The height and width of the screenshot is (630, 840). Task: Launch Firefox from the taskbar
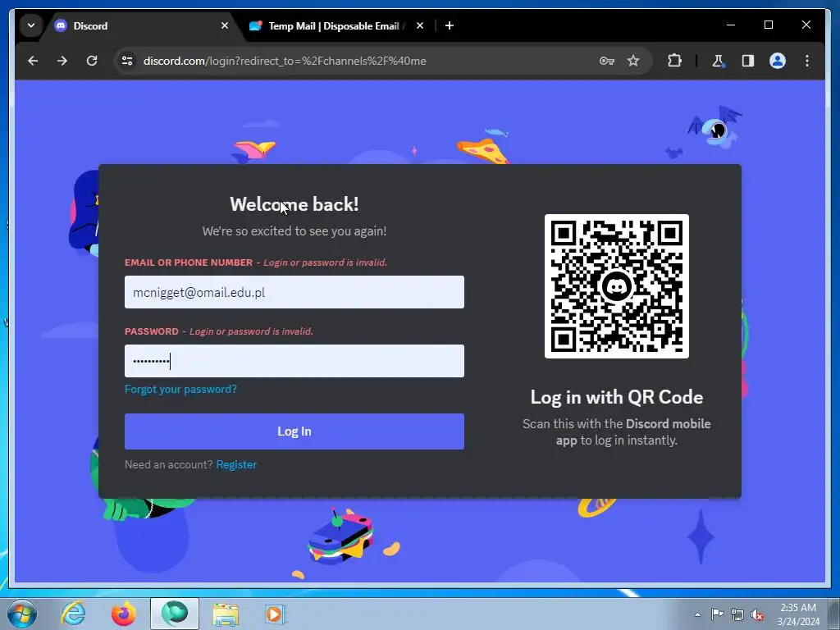pos(123,614)
